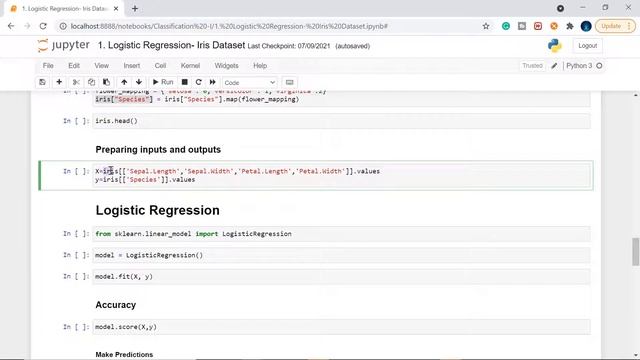The image size is (640, 360).
Task: Click the Make Predictions heading
Action: point(124,355)
